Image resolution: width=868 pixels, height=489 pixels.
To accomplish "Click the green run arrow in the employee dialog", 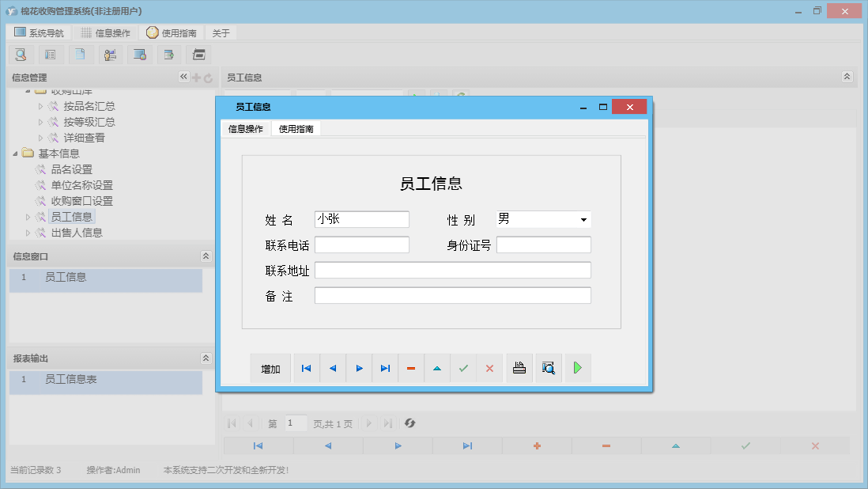I will (x=577, y=368).
